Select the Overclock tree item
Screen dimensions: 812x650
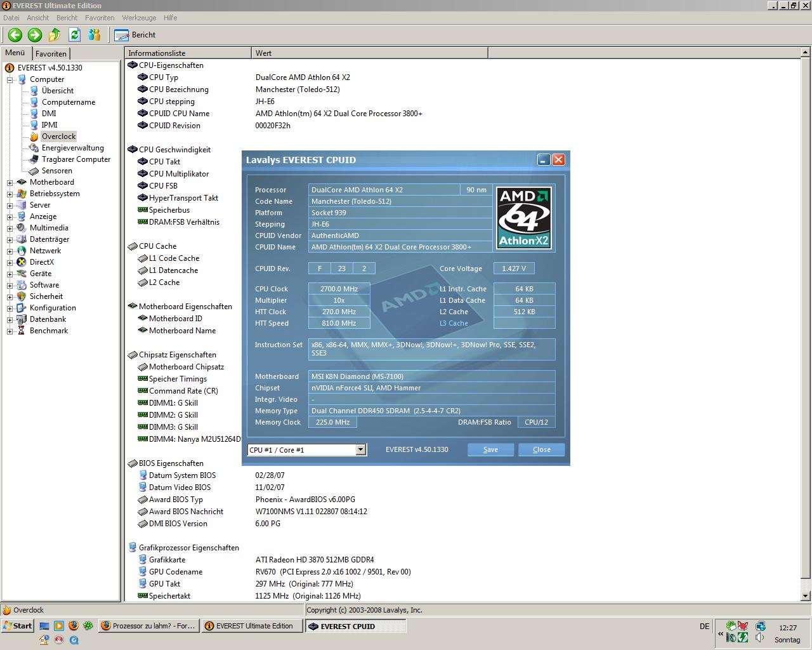58,136
